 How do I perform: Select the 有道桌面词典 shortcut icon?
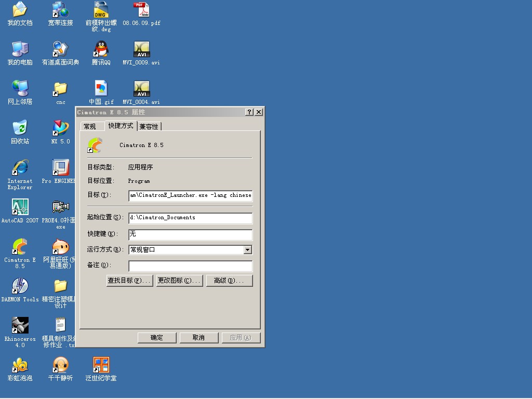(60, 49)
